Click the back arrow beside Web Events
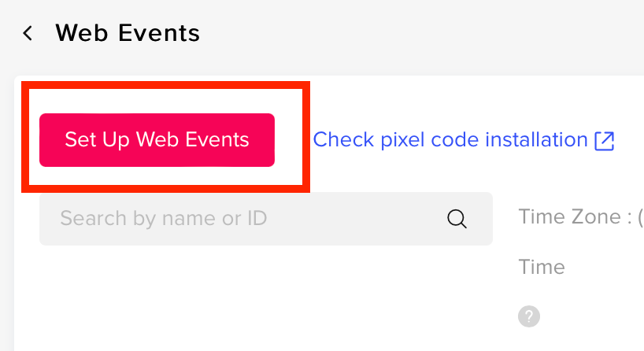 [x=28, y=33]
